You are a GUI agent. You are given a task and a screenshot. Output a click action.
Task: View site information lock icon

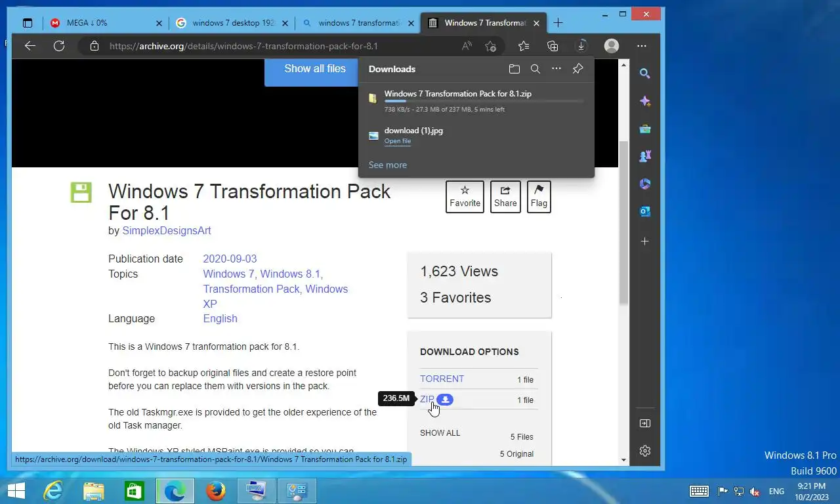94,46
